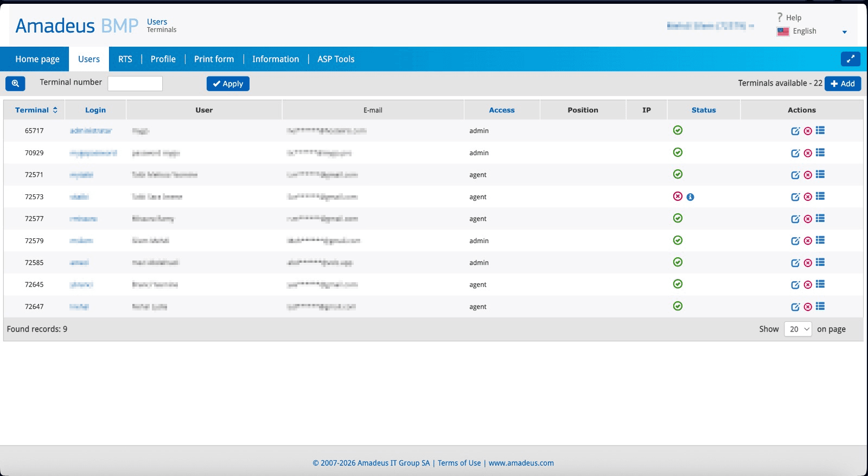Open the list icon for terminal 70929
The width and height of the screenshot is (868, 476).
[820, 153]
